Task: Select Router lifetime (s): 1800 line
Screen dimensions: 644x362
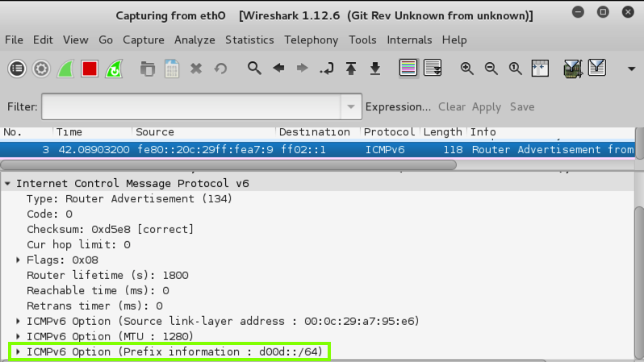Action: (107, 275)
